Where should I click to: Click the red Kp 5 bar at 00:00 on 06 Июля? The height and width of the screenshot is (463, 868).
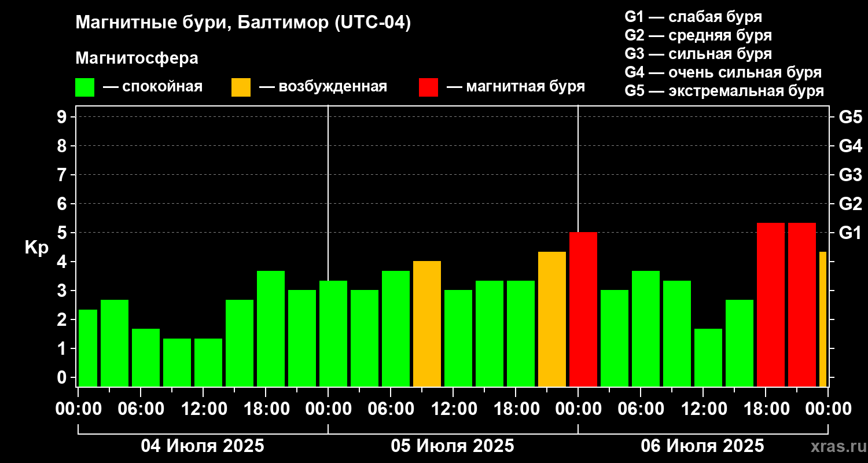(x=583, y=309)
